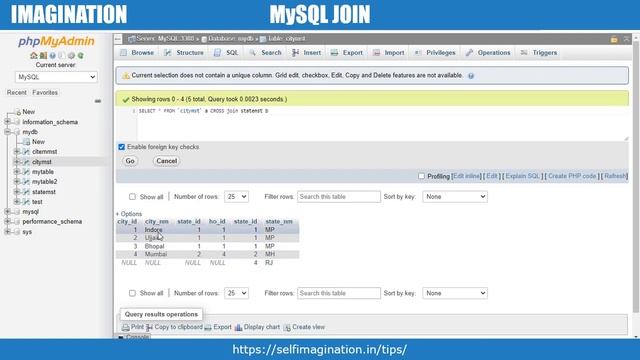This screenshot has width=640, height=360.
Task: Open Current server MySQL dropdown
Action: pyautogui.click(x=56, y=77)
